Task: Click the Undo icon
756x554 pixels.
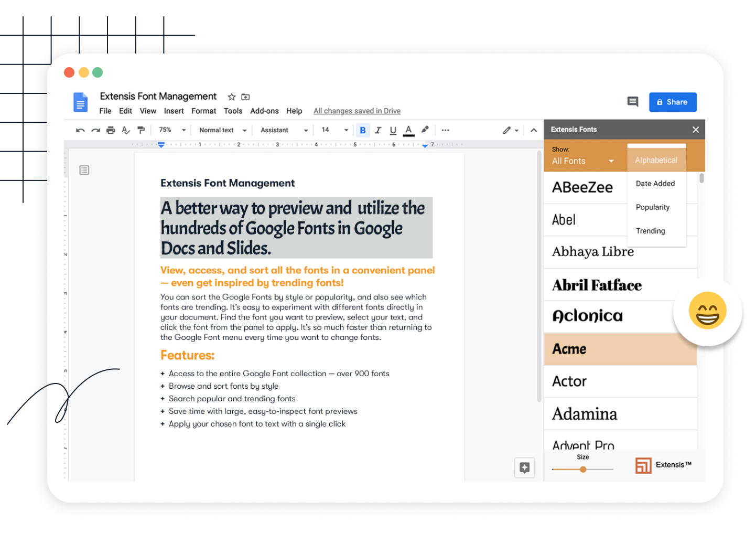Action: [80, 130]
